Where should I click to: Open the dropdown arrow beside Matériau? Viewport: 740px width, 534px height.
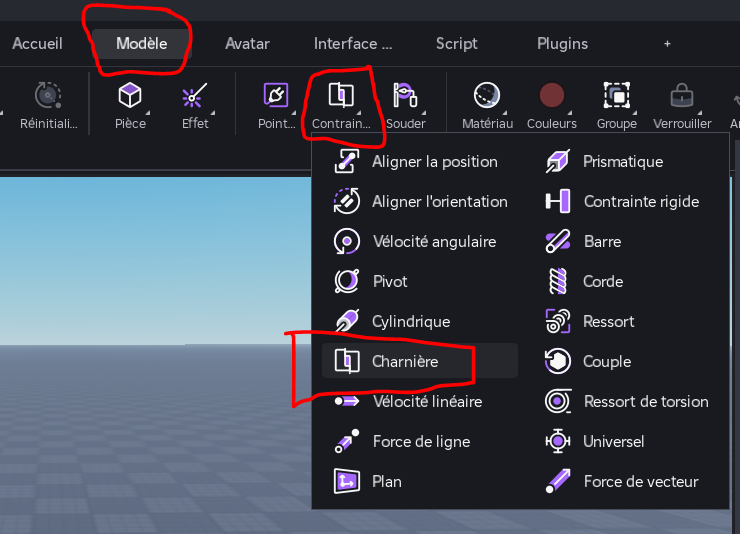[505, 111]
